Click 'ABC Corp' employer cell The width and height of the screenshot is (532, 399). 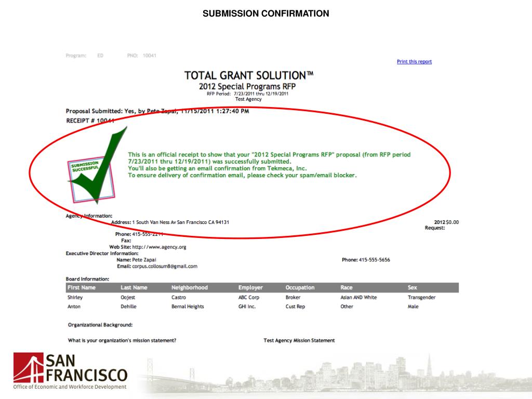pyautogui.click(x=249, y=297)
